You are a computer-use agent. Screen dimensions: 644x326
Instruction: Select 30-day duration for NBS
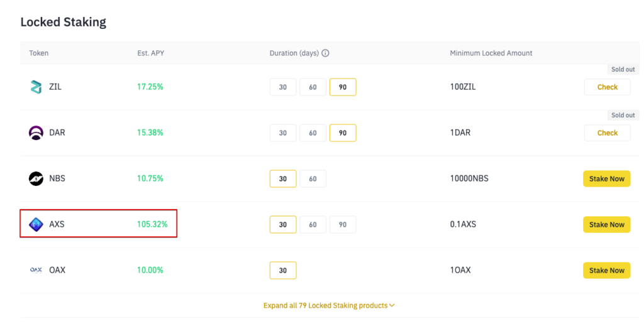pos(283,179)
